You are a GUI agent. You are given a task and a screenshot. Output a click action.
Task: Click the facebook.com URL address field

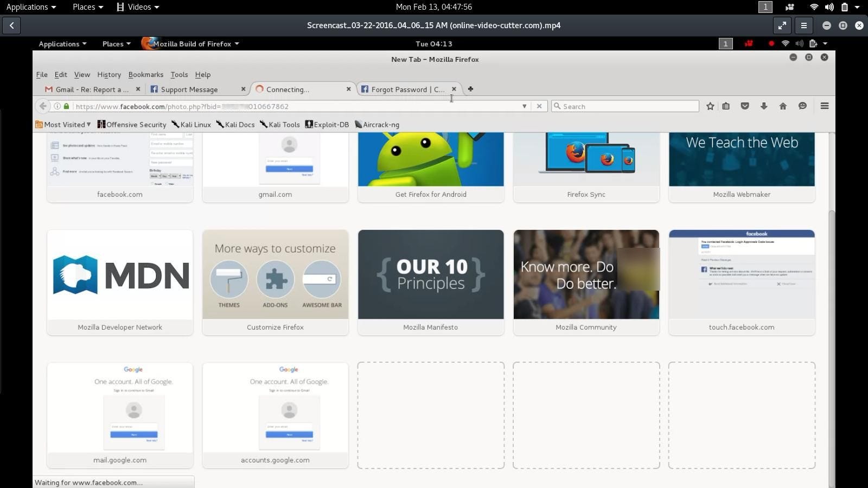(293, 106)
